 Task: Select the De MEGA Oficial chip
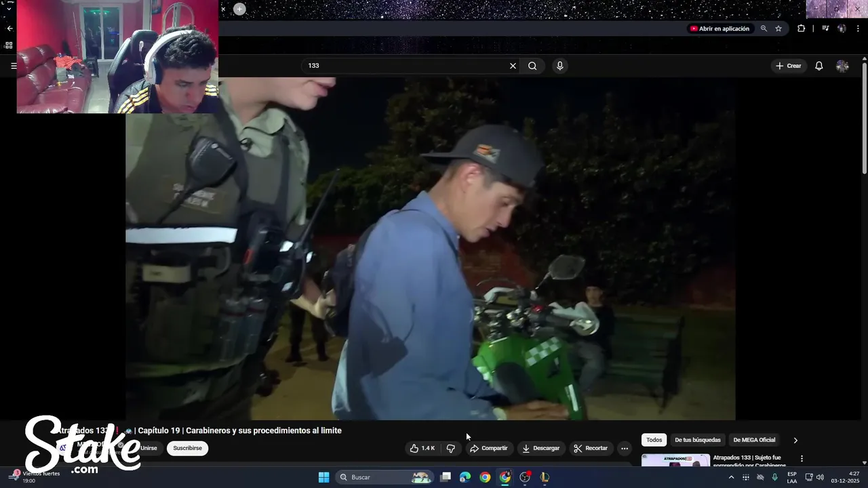point(754,440)
